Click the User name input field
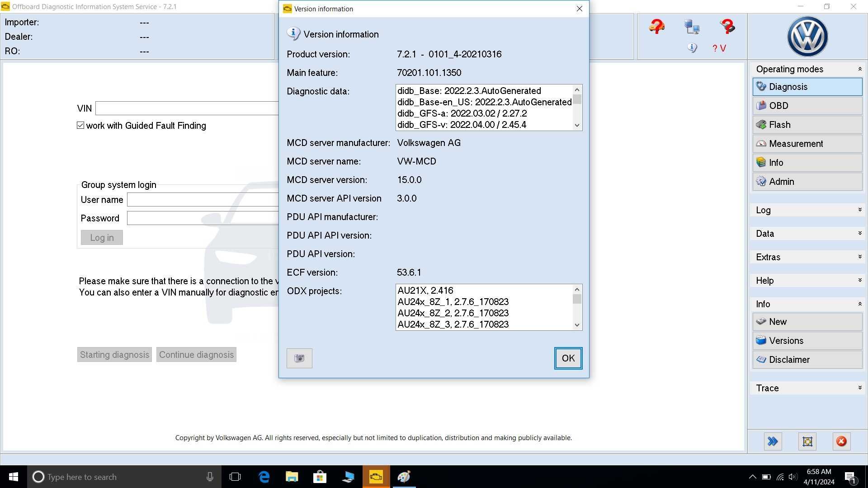The height and width of the screenshot is (488, 868). [x=203, y=200]
